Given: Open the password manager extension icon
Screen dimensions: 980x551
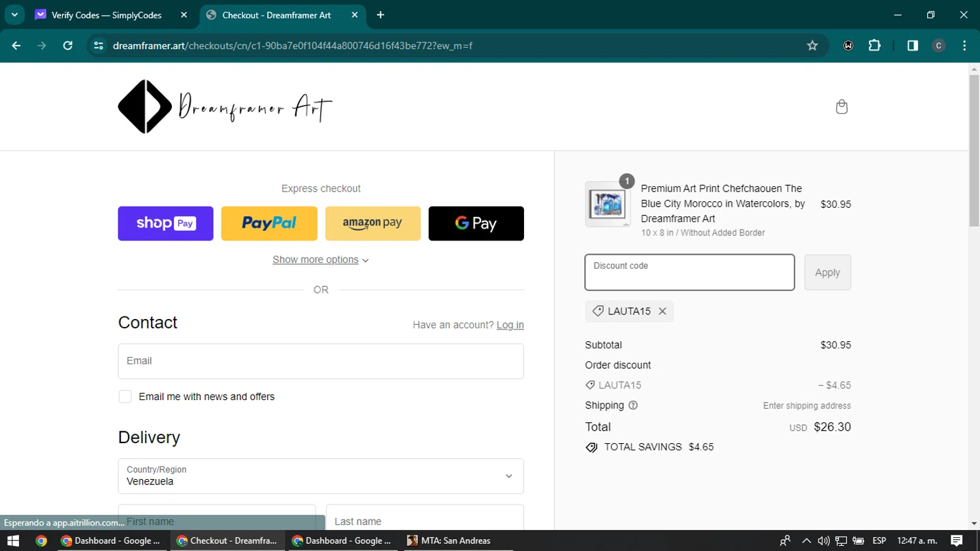Looking at the screenshot, I should [848, 45].
